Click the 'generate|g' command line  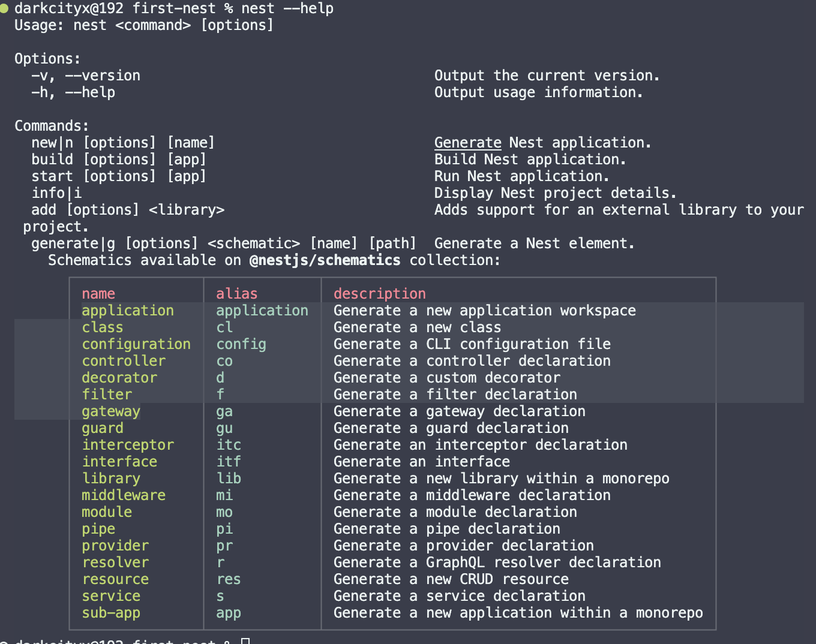(224, 243)
